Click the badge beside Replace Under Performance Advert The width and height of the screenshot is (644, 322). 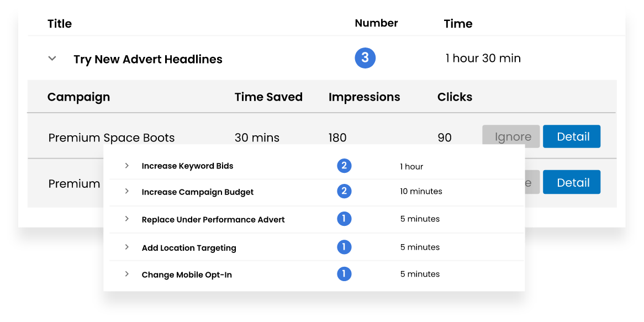344,219
